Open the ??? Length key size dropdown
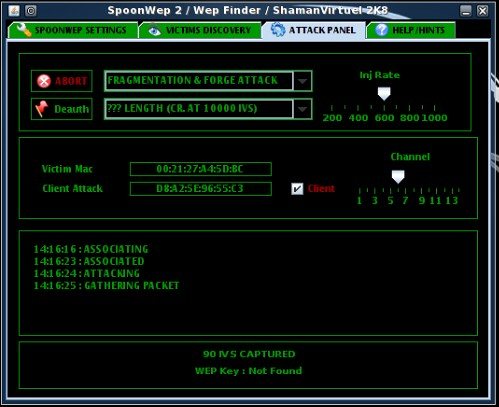The height and width of the screenshot is (407, 499). [x=208, y=109]
